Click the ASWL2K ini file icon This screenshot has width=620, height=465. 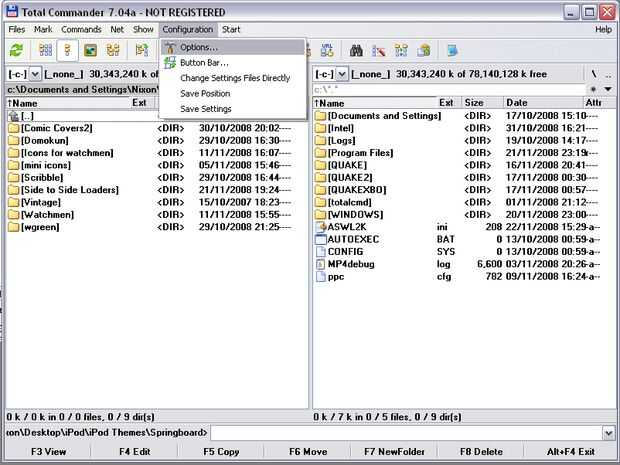point(321,227)
